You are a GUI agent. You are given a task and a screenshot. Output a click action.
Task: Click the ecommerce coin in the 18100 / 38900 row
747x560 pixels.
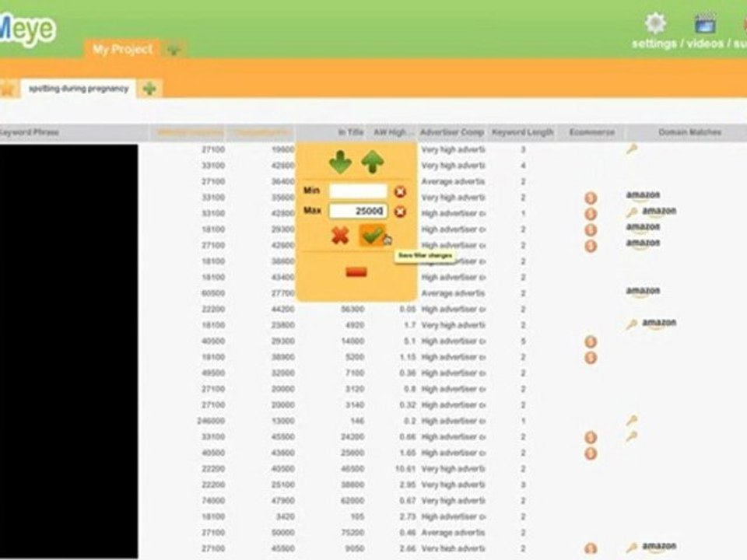click(591, 358)
